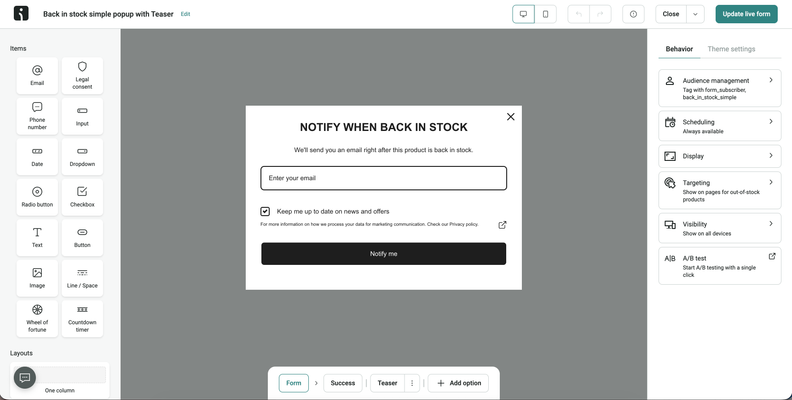Open the info icon in top bar
This screenshot has height=400, width=792.
(633, 14)
